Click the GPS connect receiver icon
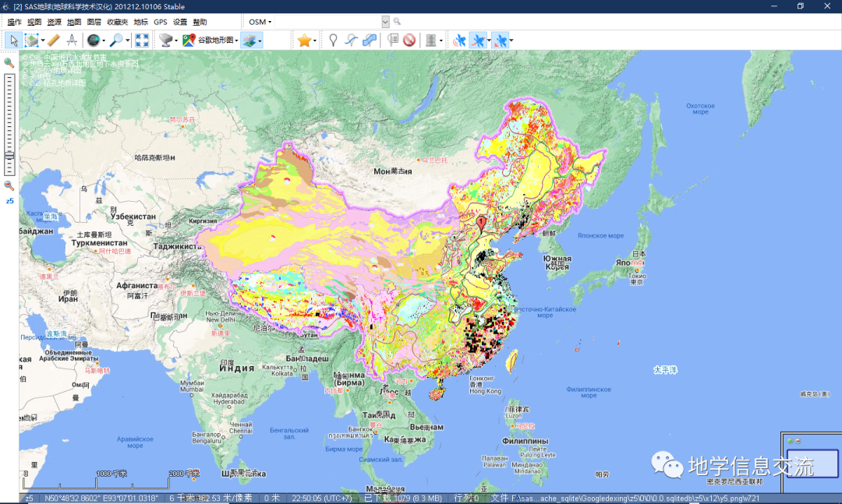The image size is (842, 504). (x=459, y=41)
